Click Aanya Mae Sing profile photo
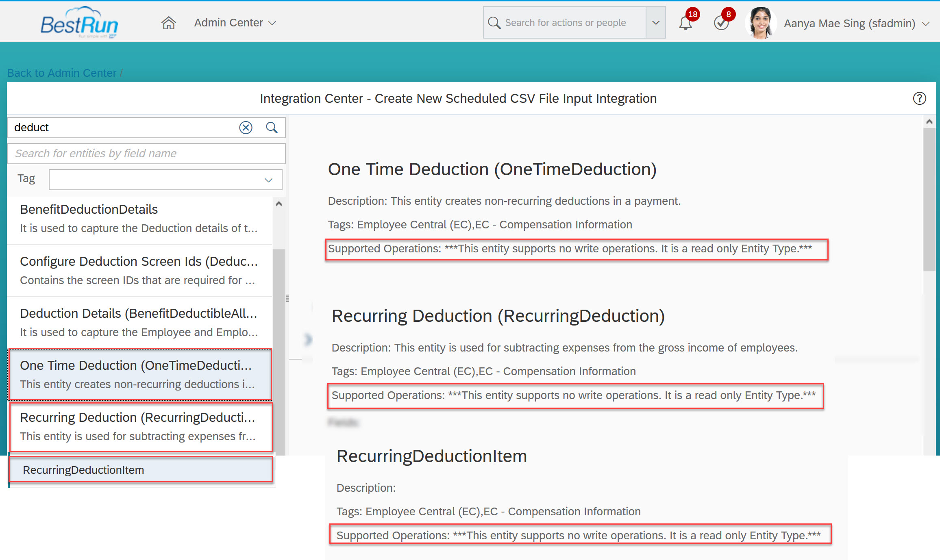Screen dimensions: 940x560 (761, 23)
